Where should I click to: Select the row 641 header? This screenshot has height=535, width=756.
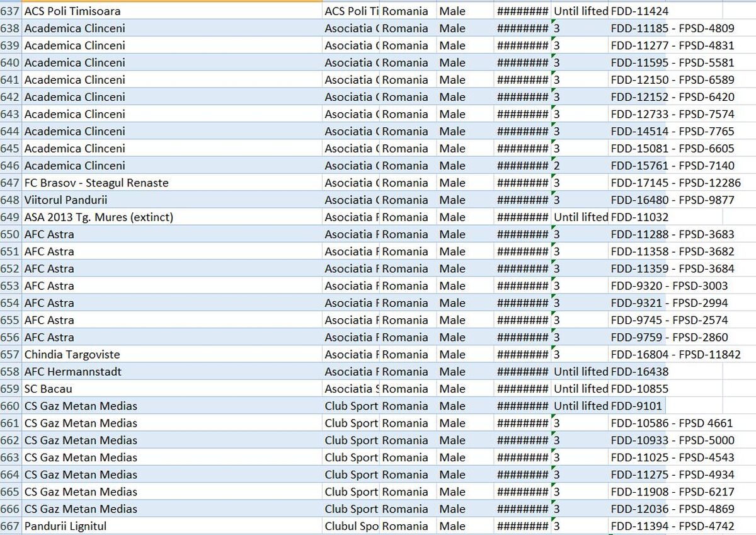coord(11,79)
